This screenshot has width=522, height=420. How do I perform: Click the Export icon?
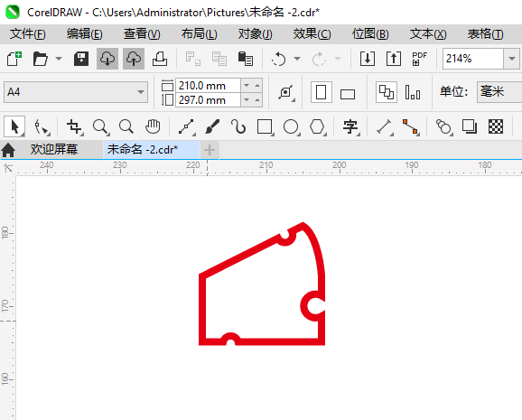pos(394,59)
